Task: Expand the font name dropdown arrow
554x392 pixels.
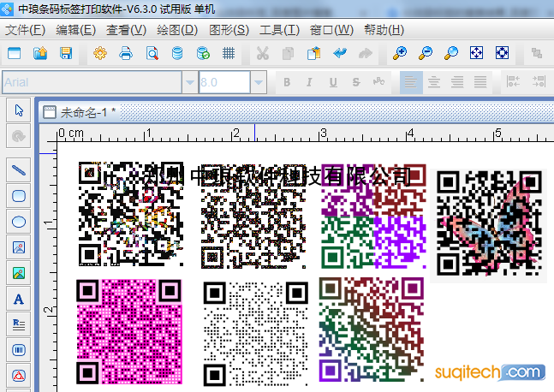Action: point(190,82)
